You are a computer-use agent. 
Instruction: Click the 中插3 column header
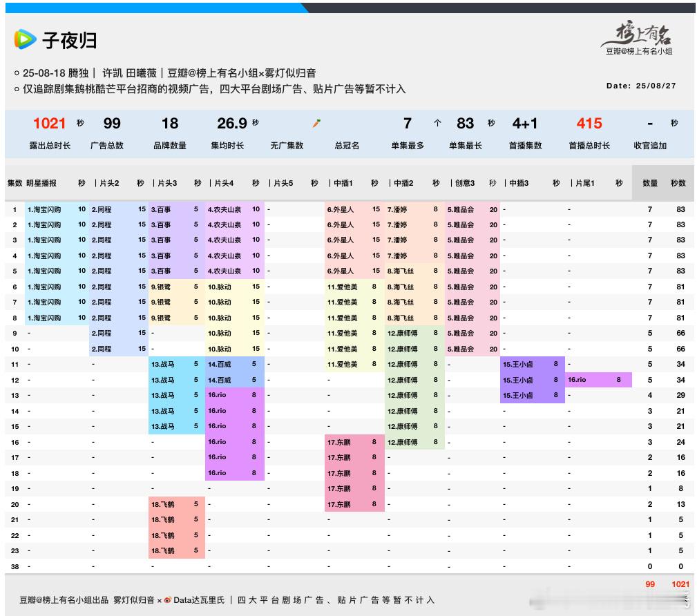(519, 183)
